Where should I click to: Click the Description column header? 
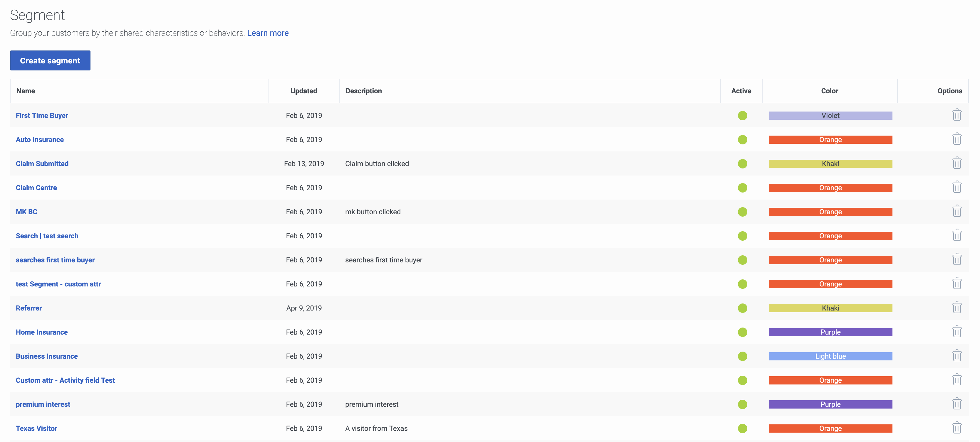[363, 91]
